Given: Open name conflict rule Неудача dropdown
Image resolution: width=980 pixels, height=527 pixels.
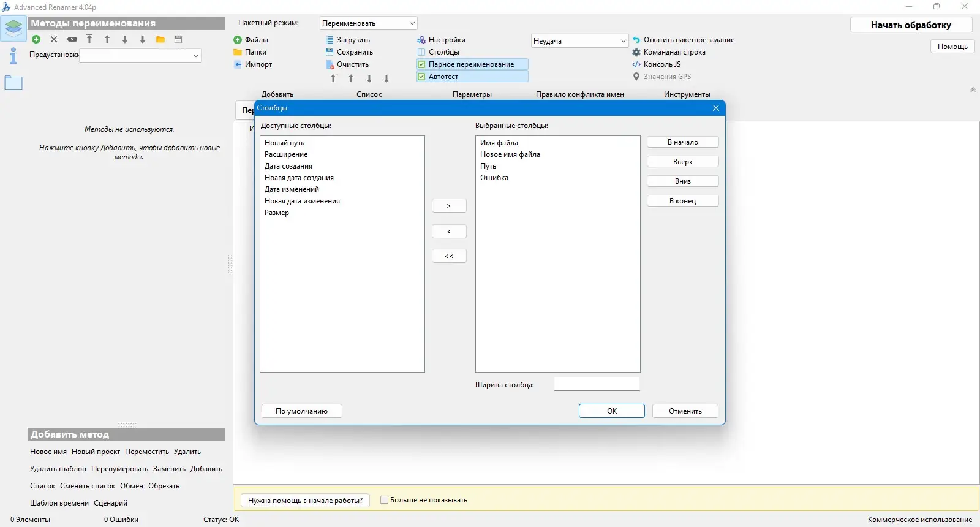Looking at the screenshot, I should tap(579, 41).
